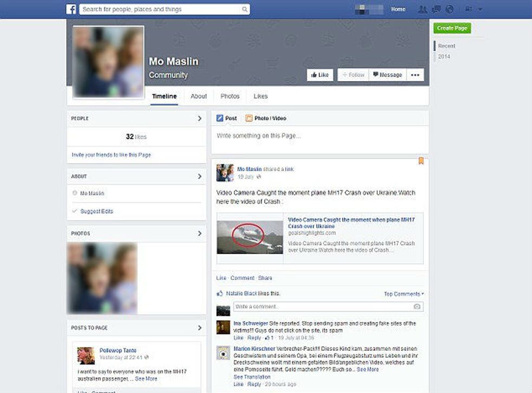Open the Top Comments sort dropdown

click(404, 293)
